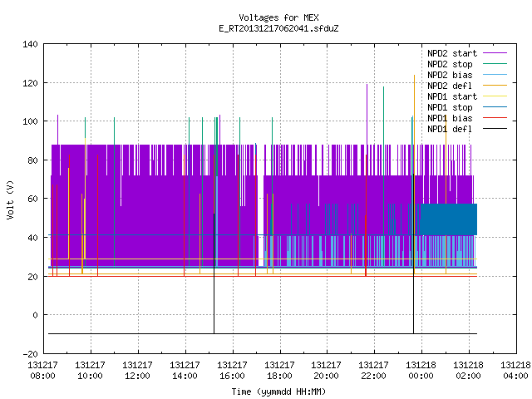This screenshot has height=399, width=532.
Task: Click the 'Volt (V)' y-axis label
Action: [10, 199]
